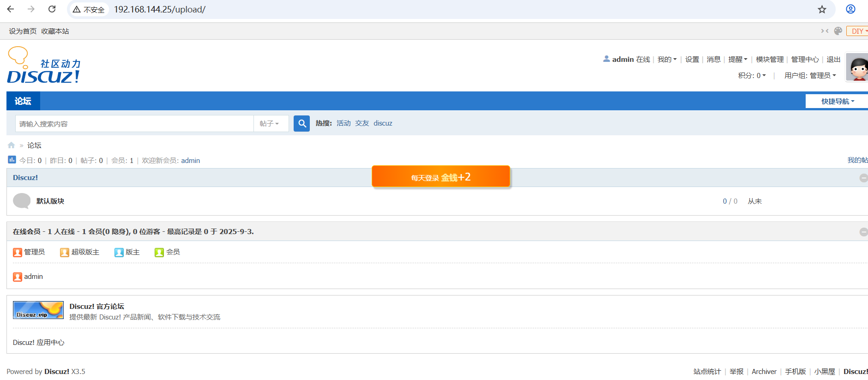Click the 举报 footer link
Screen dimensions: 868x380
[x=736, y=371]
